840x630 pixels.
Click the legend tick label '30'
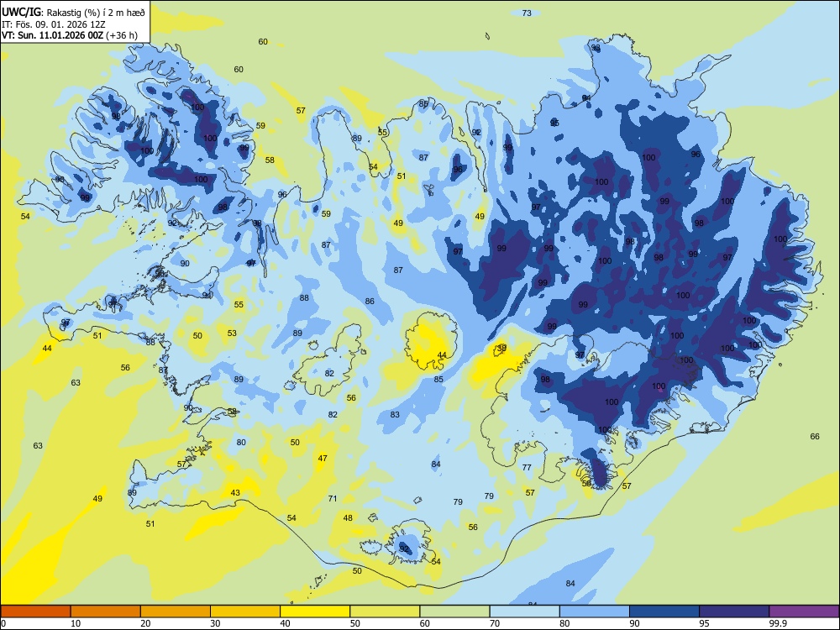pyautogui.click(x=215, y=623)
